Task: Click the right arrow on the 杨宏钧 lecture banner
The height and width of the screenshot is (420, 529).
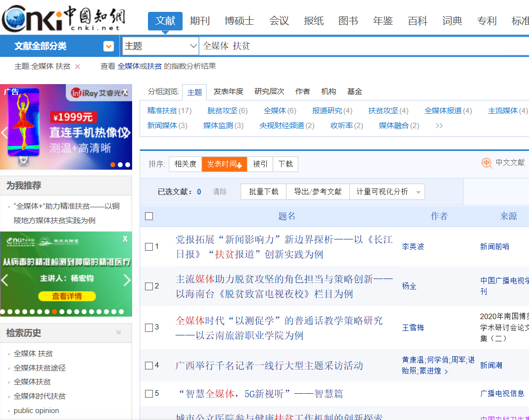Action: 127,280
